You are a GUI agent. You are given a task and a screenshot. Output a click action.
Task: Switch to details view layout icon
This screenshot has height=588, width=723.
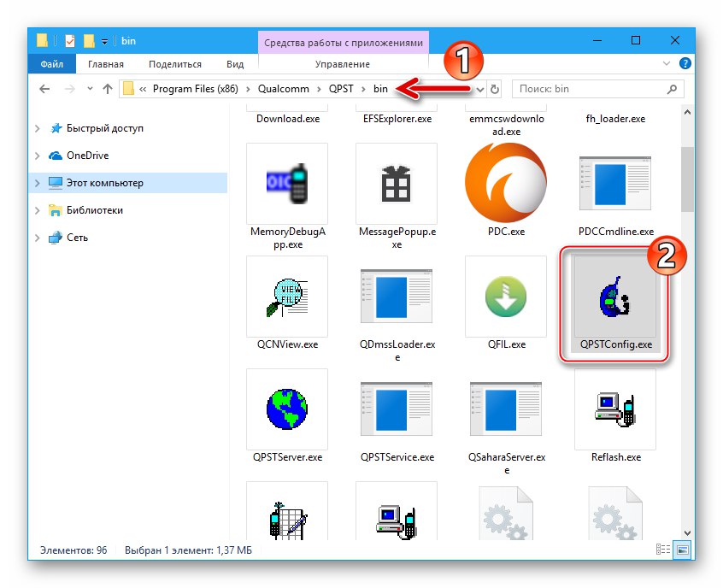tap(663, 550)
